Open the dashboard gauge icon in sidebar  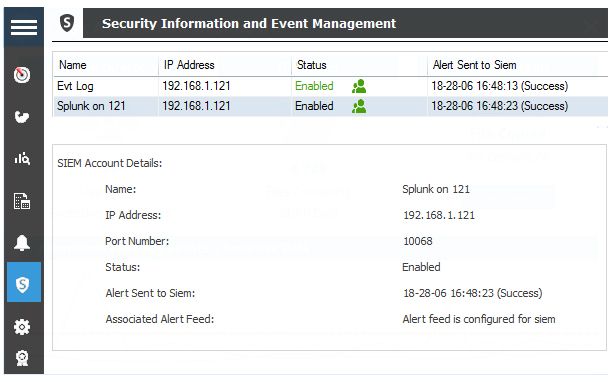point(22,75)
